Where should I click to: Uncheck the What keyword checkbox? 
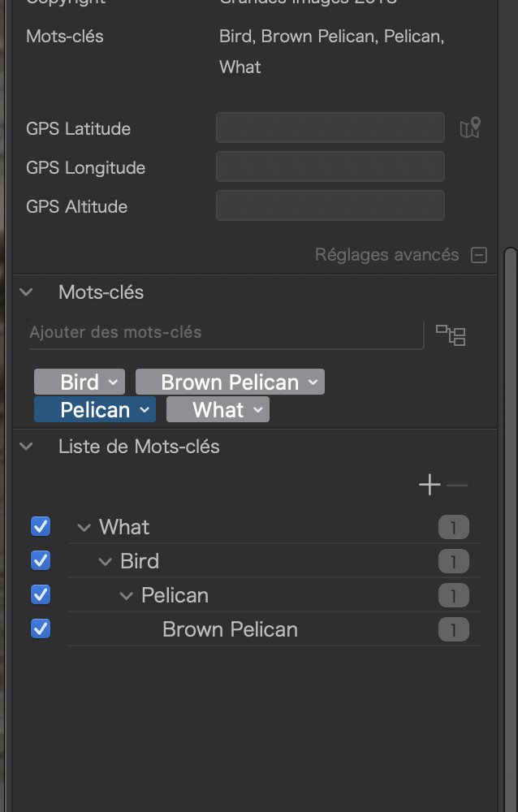point(41,526)
